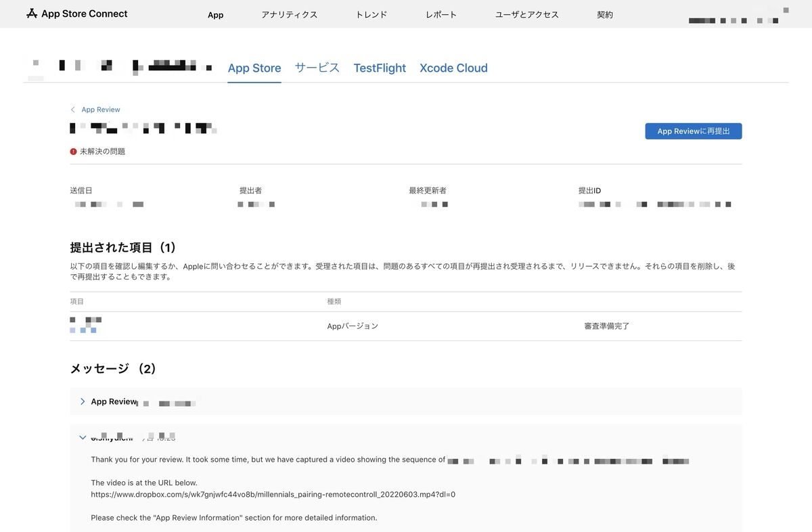Switch to the Xcode Cloud tab

(x=453, y=68)
